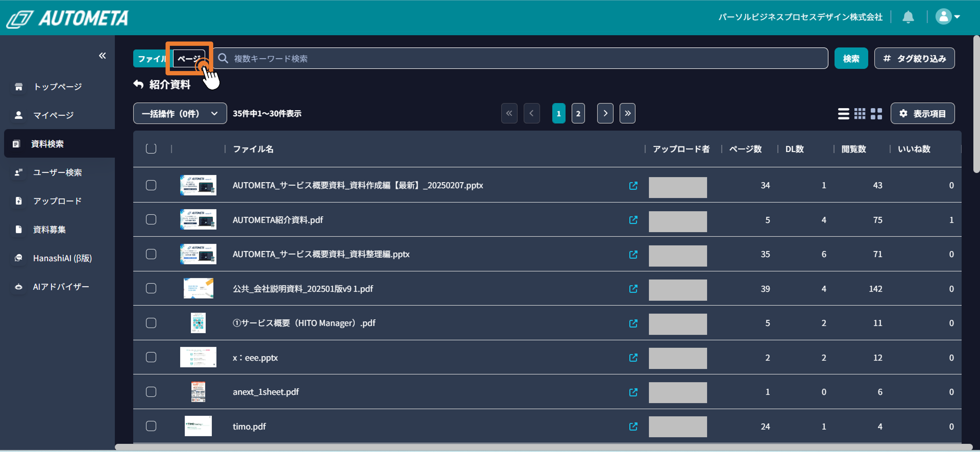Sort by ページ数 column header

pos(745,149)
